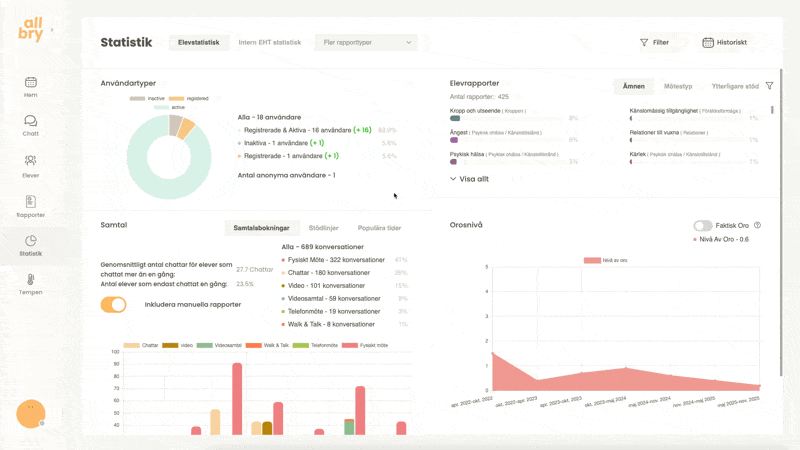Click the Filter button
Image resolution: width=800 pixels, height=450 pixels.
click(x=655, y=43)
